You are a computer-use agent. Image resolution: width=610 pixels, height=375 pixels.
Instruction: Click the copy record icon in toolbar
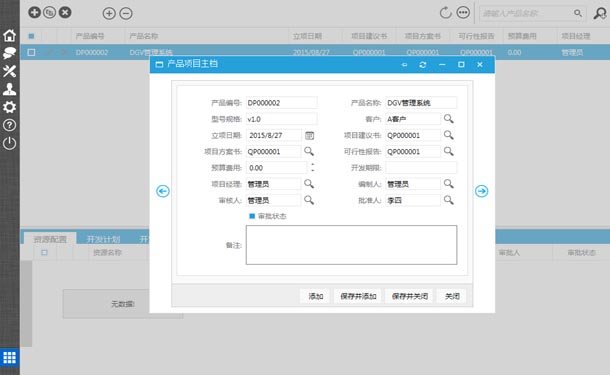(x=49, y=12)
